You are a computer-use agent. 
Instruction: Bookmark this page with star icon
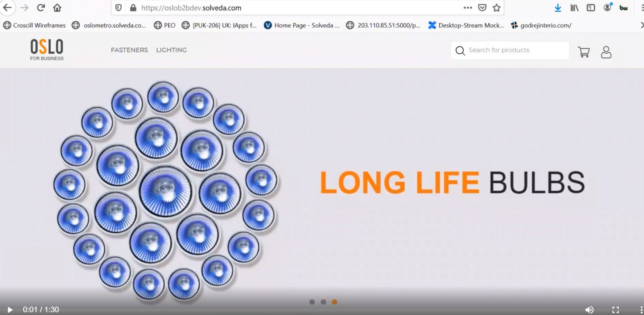pos(497,8)
